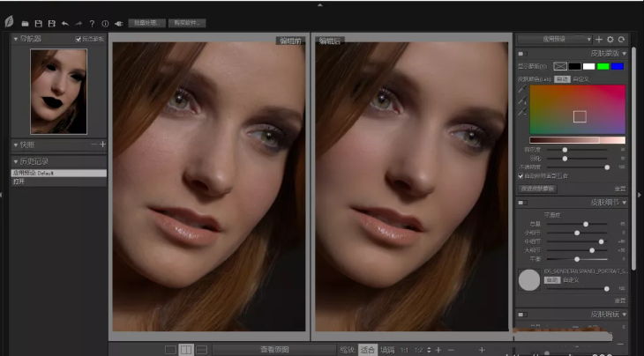
Task: Toggle the checkbox in Navigator header
Action: coord(79,39)
